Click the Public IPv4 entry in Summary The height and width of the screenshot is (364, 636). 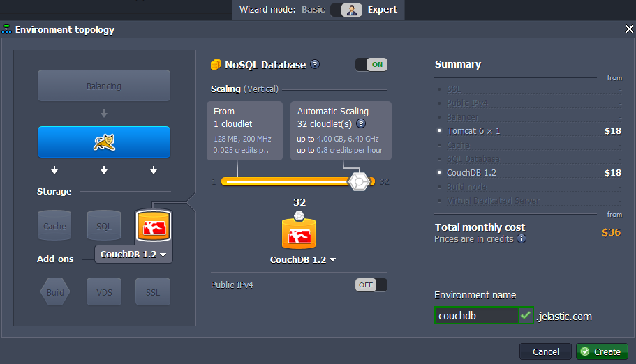[x=528, y=103]
